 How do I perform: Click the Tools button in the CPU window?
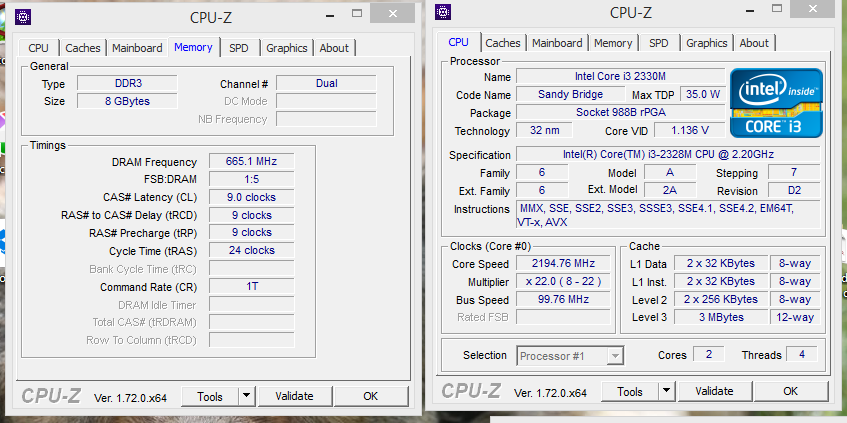630,391
